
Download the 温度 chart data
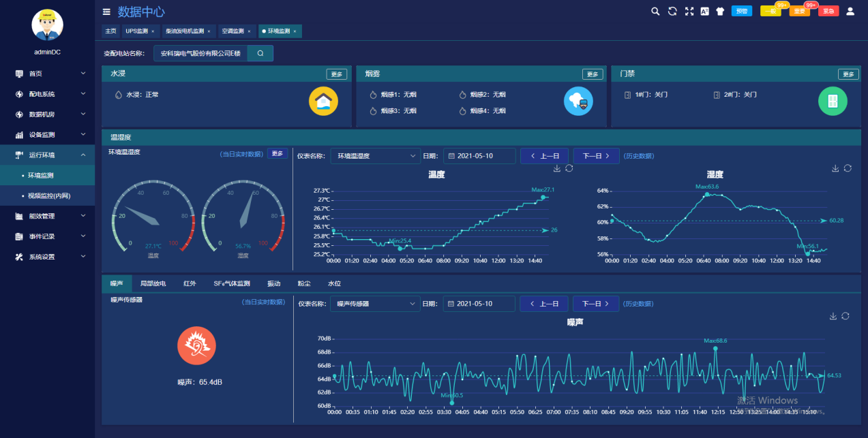556,168
